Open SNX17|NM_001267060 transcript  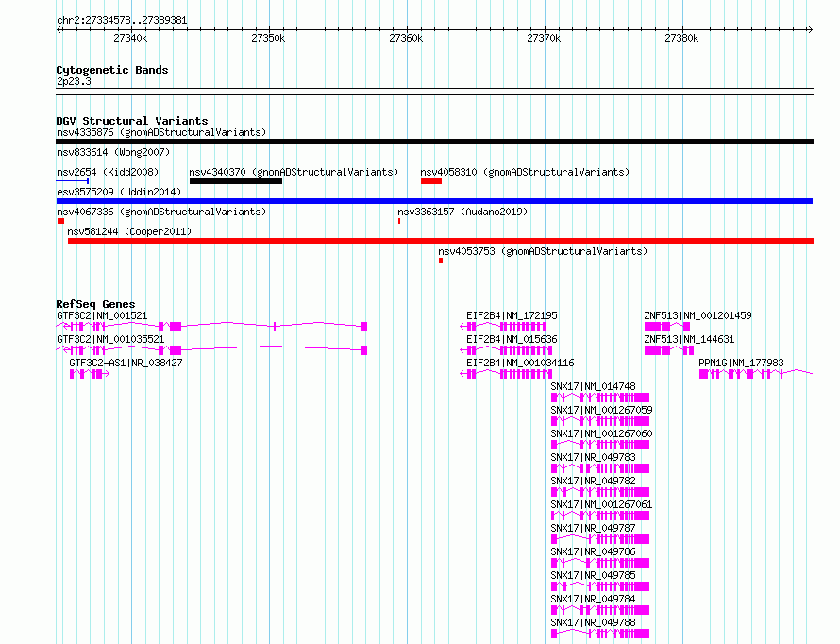(601, 433)
